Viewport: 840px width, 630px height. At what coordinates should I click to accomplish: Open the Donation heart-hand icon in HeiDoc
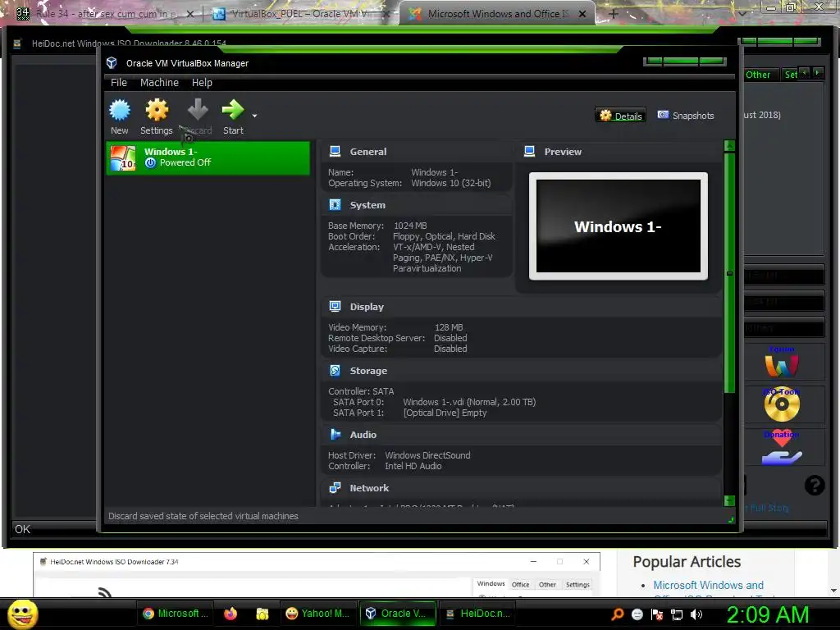coord(782,447)
